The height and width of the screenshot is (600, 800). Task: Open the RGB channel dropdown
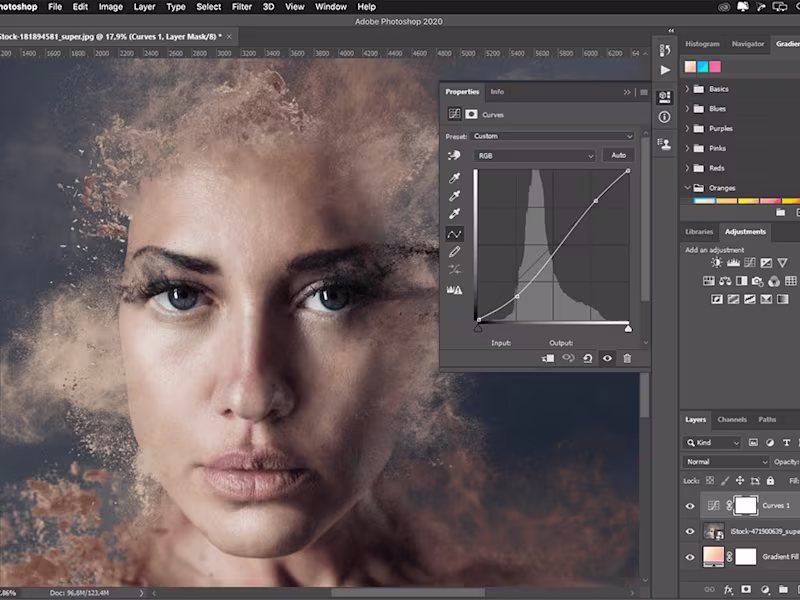pos(535,156)
